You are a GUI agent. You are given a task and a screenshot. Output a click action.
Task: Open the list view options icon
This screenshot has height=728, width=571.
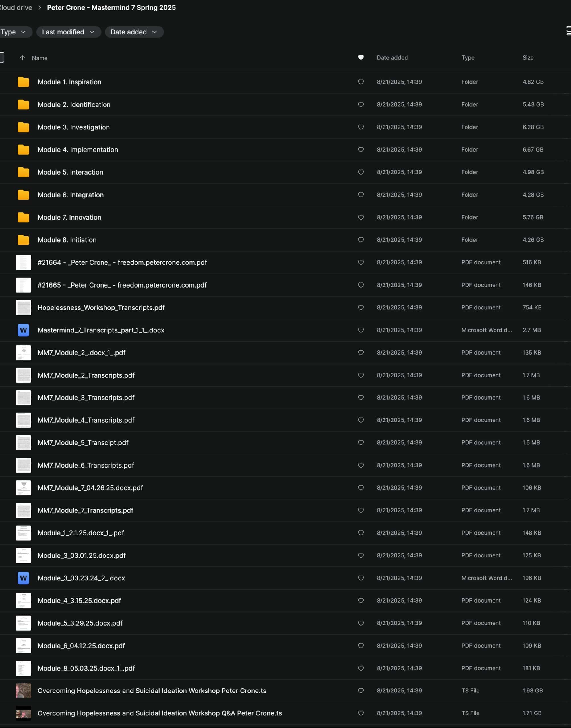click(x=568, y=31)
